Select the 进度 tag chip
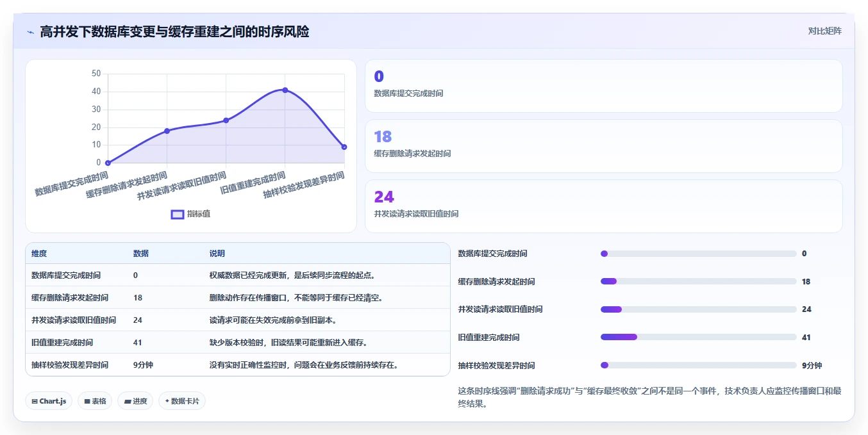 pyautogui.click(x=135, y=401)
